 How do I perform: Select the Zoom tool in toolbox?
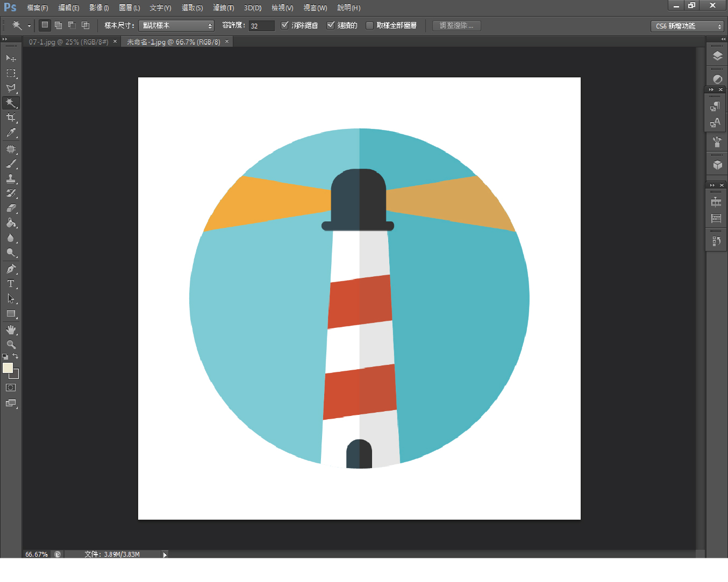coord(11,344)
